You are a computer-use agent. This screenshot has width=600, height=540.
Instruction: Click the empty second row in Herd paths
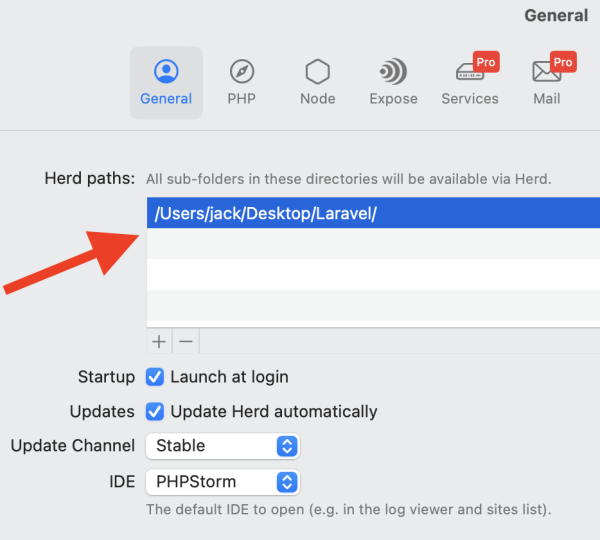tap(372, 244)
